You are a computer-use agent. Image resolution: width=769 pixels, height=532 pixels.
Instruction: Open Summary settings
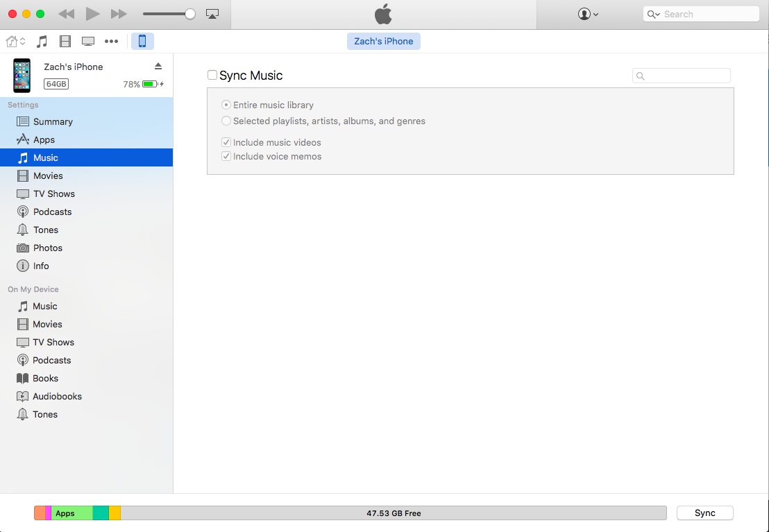coord(86,121)
